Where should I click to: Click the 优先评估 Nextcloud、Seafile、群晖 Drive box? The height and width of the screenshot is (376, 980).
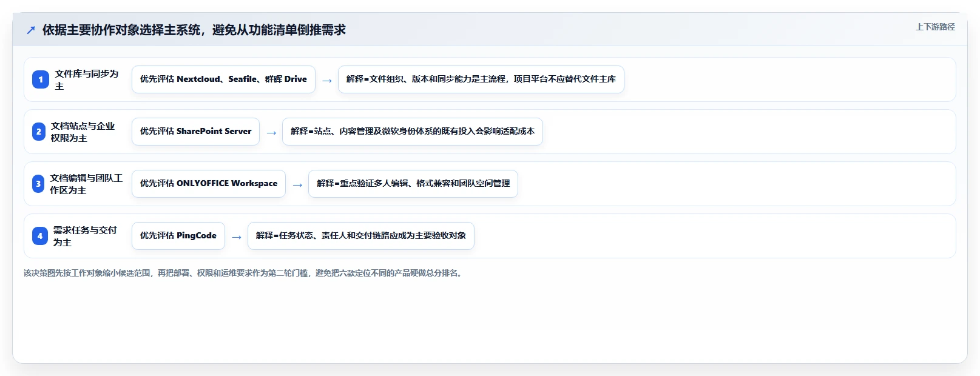[x=223, y=79]
